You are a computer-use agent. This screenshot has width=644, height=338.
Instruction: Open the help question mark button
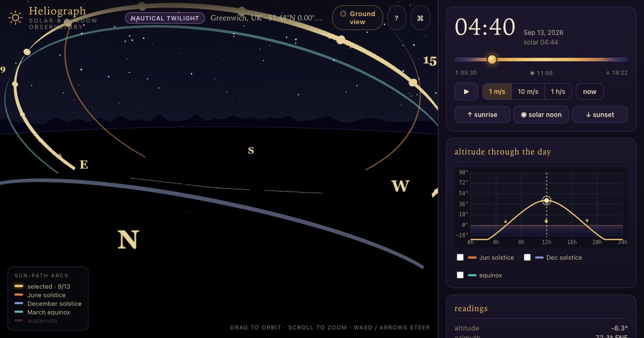point(397,18)
